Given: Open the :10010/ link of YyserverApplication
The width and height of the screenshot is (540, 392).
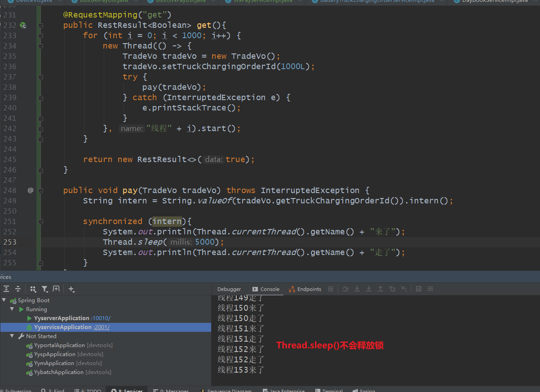Looking at the screenshot, I should (101, 318).
